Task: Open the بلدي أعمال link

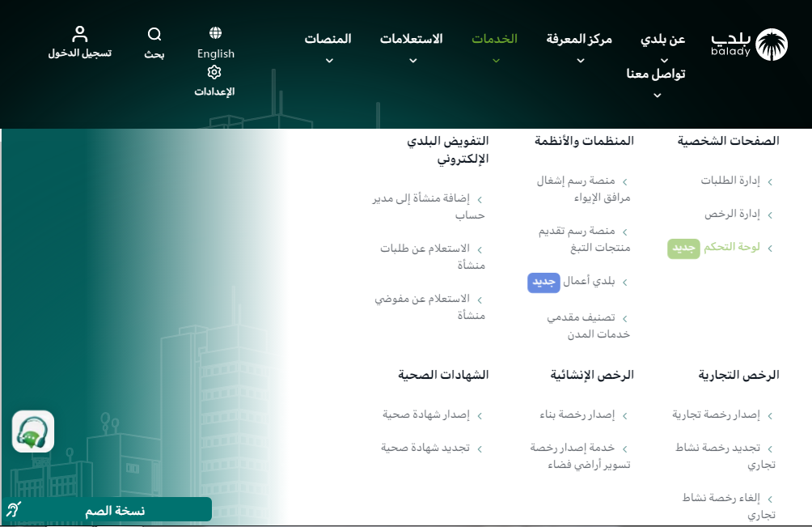Action: pyautogui.click(x=589, y=281)
